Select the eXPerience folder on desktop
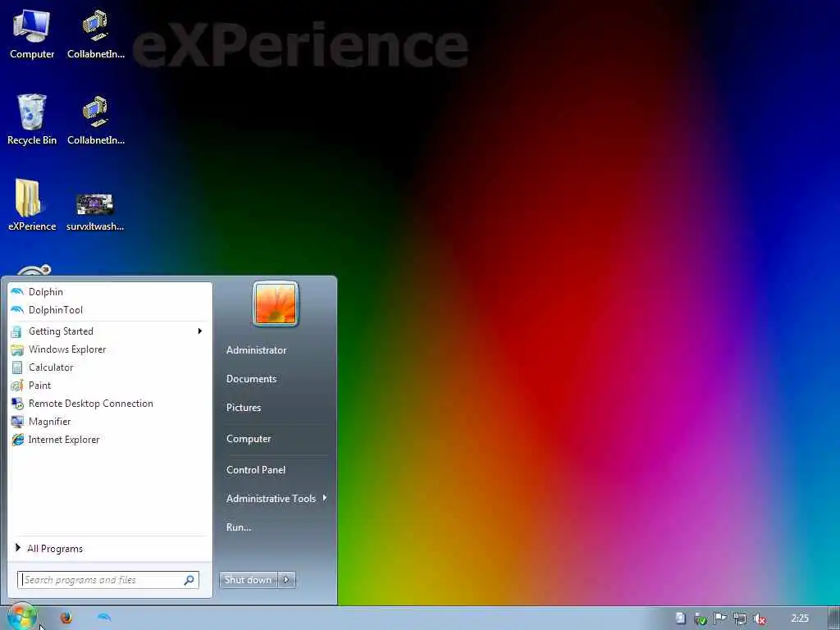Screen dimensions: 840x630 click(32, 205)
